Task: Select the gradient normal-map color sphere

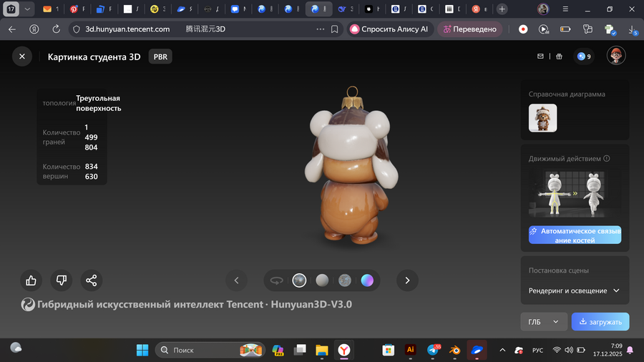Action: (367, 280)
